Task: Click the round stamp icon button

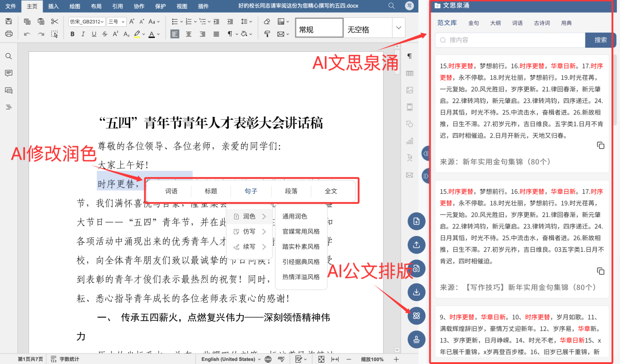Action: pyautogui.click(x=416, y=339)
